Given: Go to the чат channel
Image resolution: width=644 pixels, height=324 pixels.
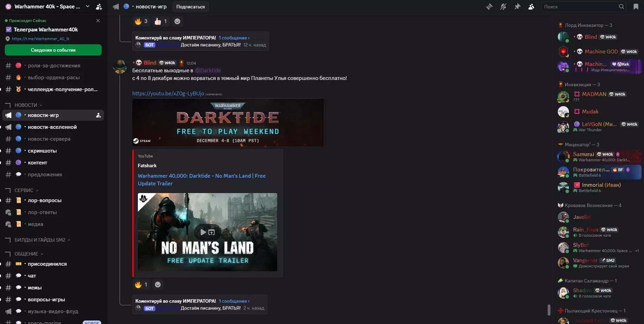Looking at the screenshot, I should (53, 276).
